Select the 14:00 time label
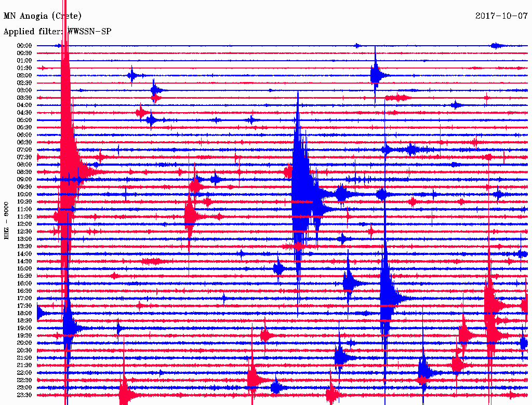532x405 pixels. click(24, 254)
